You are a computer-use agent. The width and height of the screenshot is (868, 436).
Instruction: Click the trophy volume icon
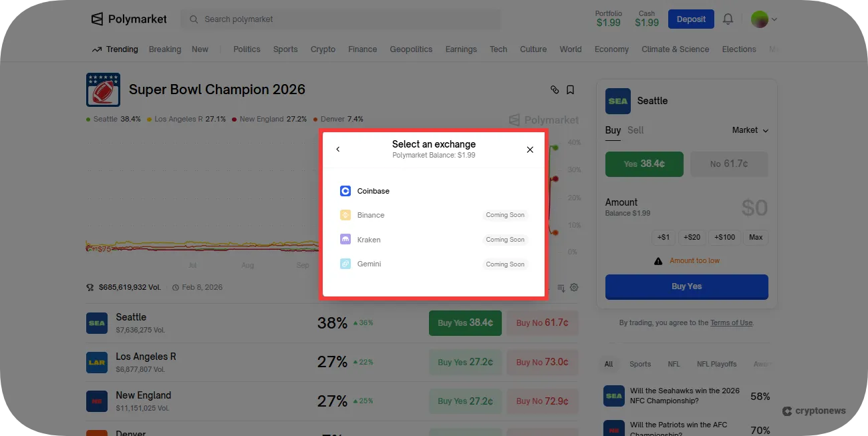pos(90,287)
